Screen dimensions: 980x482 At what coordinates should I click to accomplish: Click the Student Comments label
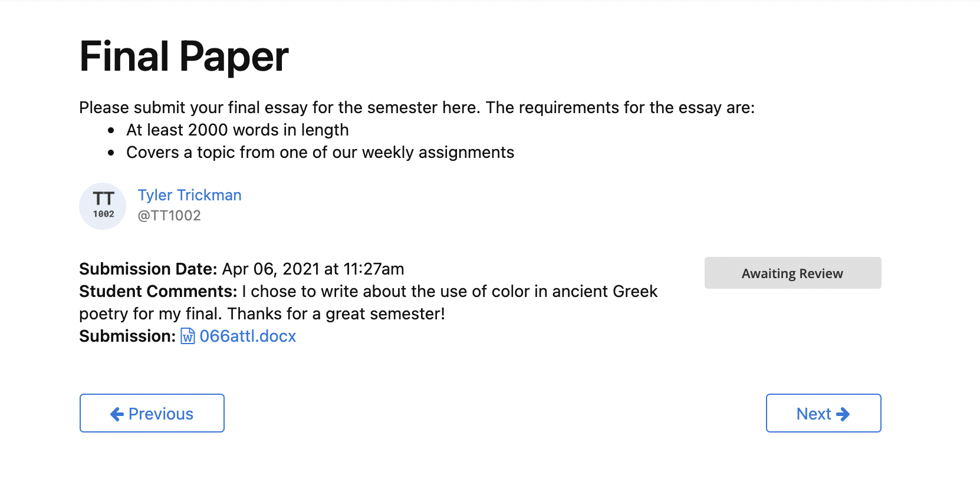point(158,292)
